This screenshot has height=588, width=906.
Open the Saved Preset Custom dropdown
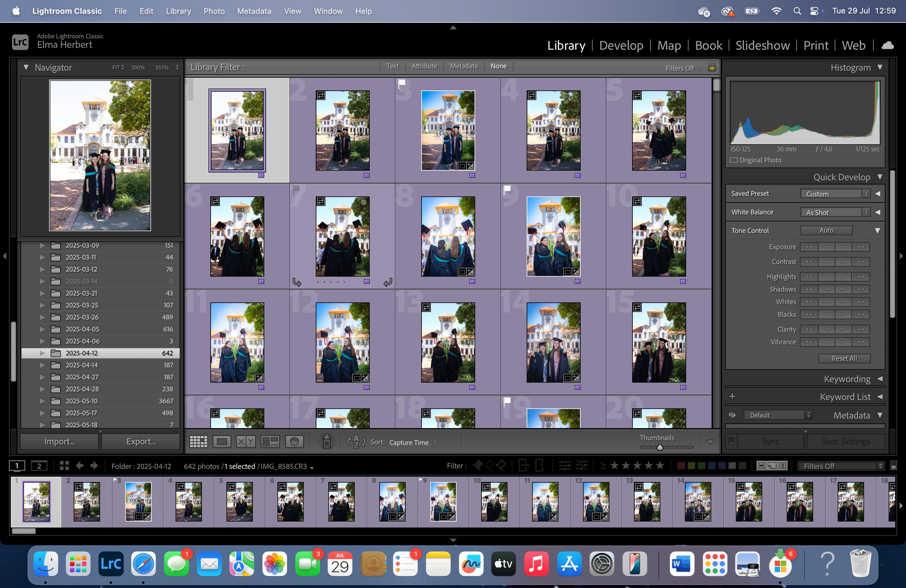coord(835,194)
